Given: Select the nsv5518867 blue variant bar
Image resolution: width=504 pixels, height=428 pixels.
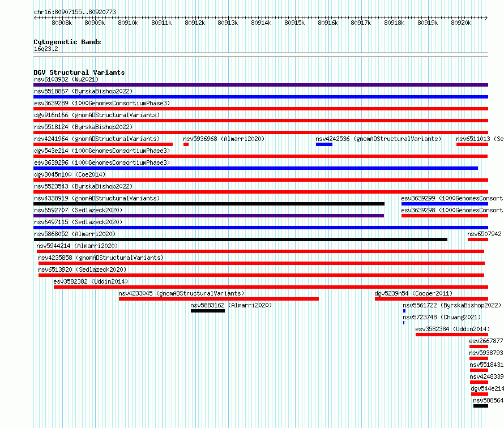Looking at the screenshot, I should 260,97.
